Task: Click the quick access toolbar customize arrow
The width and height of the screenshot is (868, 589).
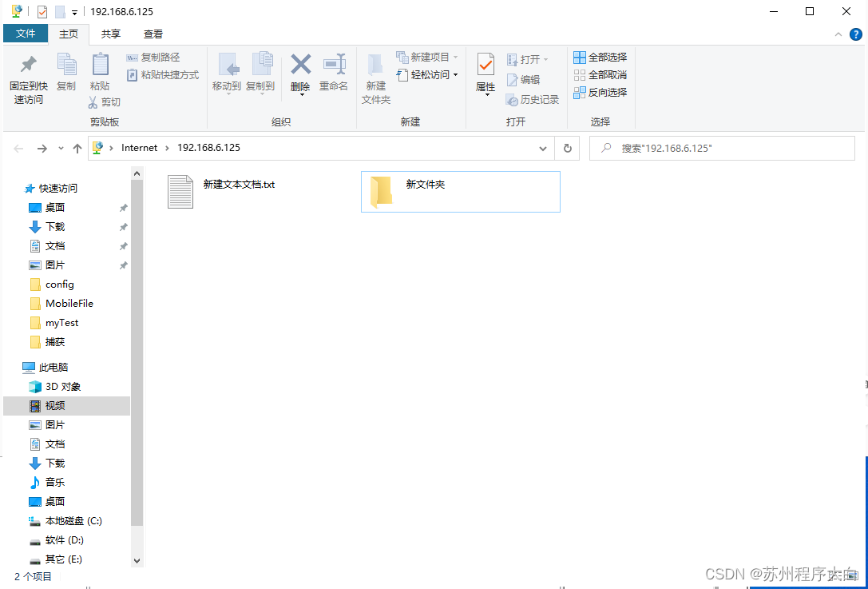Action: 75,12
